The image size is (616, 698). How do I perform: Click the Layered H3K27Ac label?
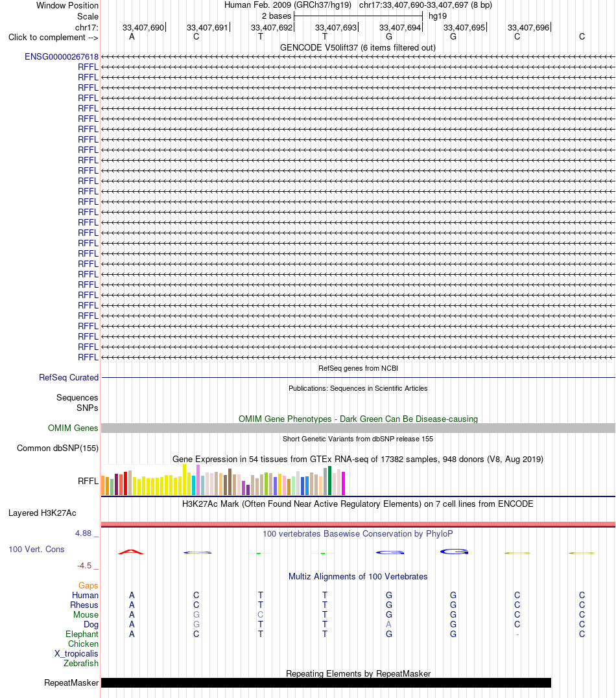pyautogui.click(x=42, y=513)
